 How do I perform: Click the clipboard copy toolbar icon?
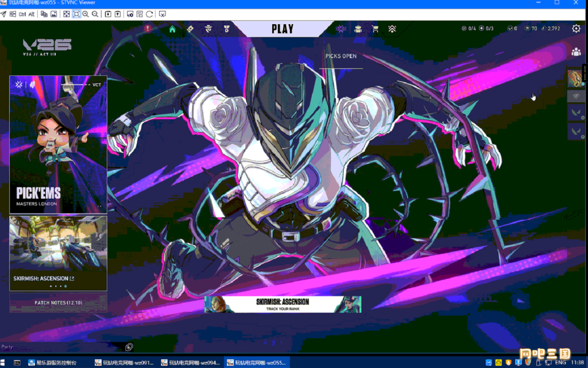(x=44, y=14)
